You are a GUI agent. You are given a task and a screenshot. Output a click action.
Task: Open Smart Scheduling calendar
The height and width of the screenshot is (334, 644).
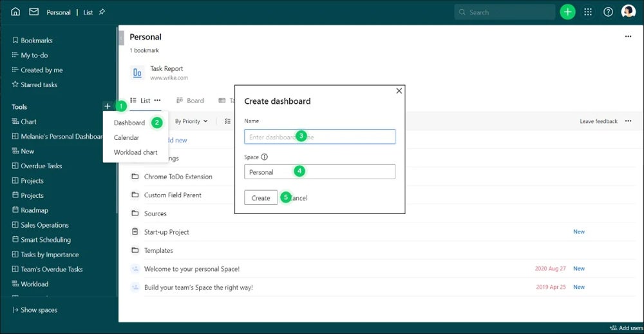pyautogui.click(x=41, y=240)
